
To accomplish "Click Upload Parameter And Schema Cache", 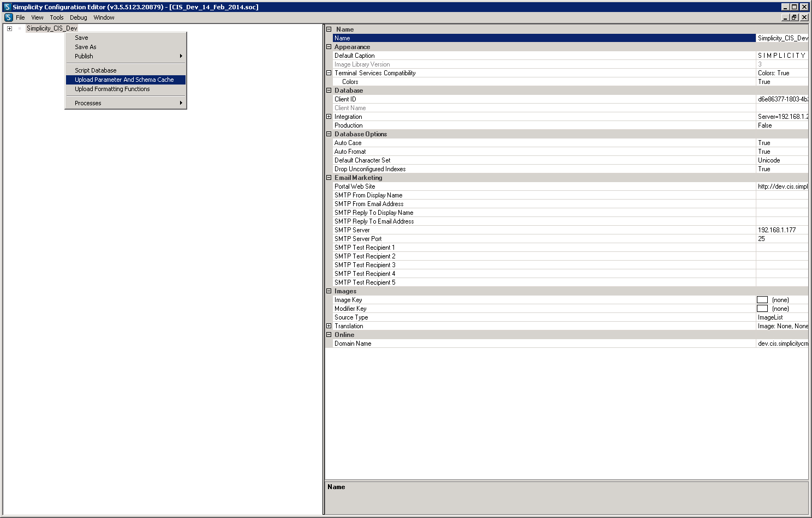I will pos(126,80).
